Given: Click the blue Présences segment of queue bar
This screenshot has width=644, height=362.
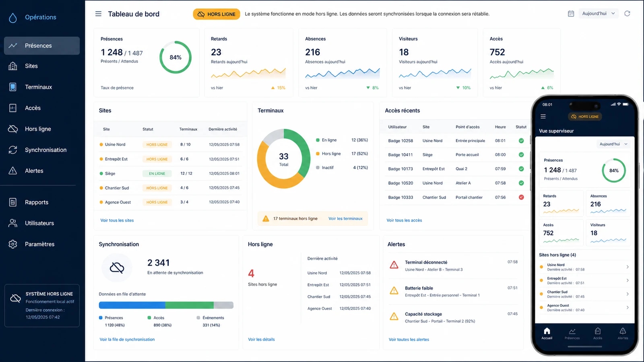Looking at the screenshot, I should point(132,305).
